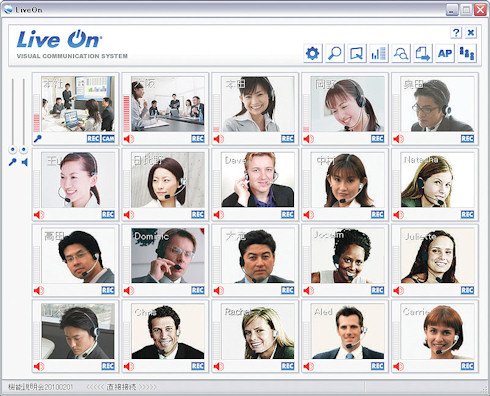Click REC in Dave's tile
The height and width of the screenshot is (396, 490).
[288, 215]
